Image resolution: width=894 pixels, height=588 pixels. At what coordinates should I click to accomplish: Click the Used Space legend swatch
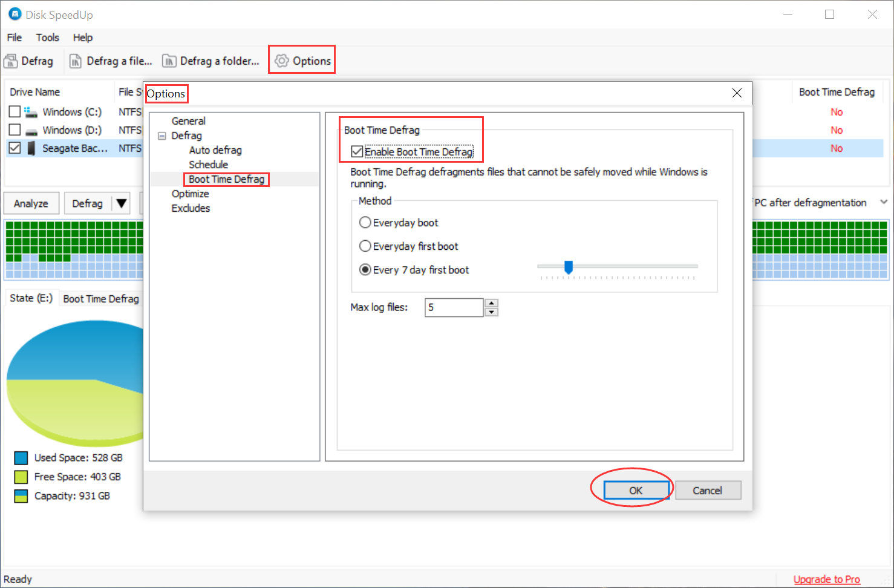(x=21, y=457)
